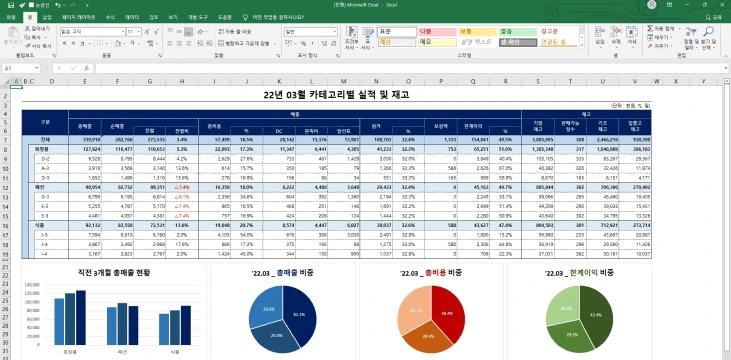This screenshot has width=731, height=360.
Task: Open the font name dropdown (맑은 고딕)
Action: pos(123,32)
